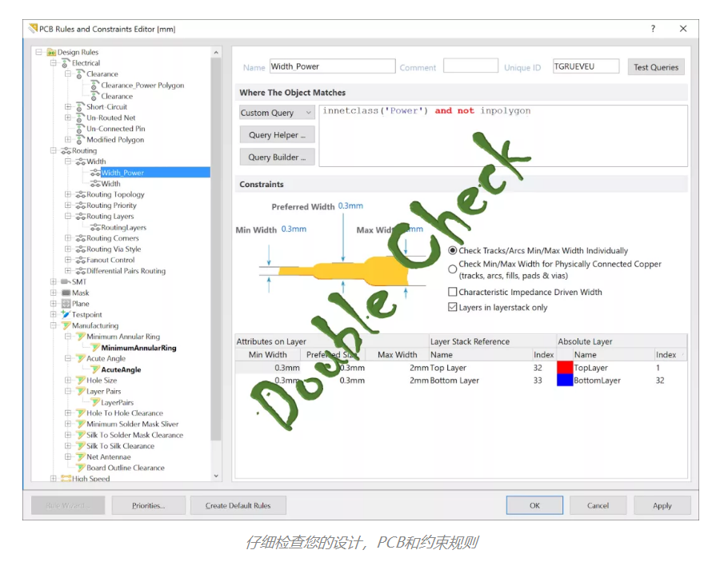Click the Routing category icon
Screen dimensions: 728x562
coord(66,150)
